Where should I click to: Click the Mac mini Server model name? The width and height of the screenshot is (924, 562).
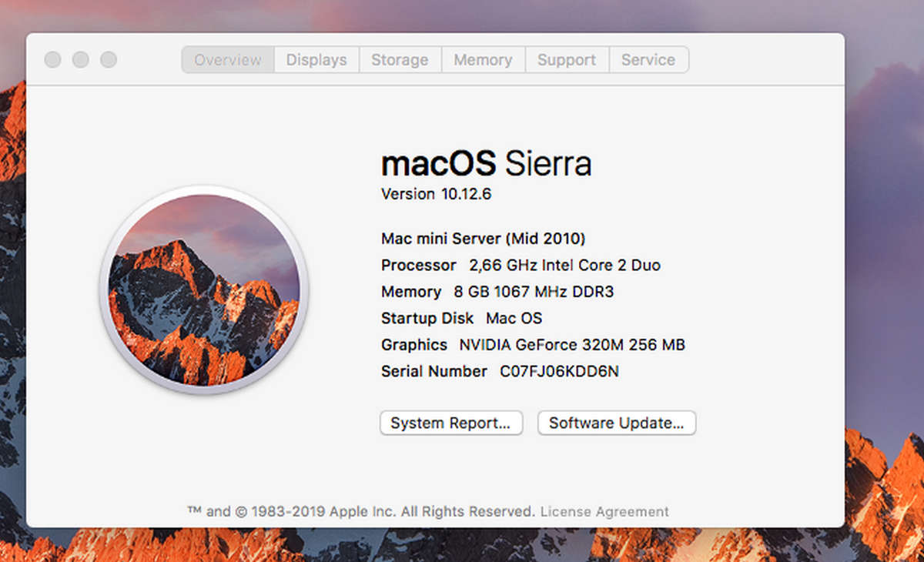[484, 239]
